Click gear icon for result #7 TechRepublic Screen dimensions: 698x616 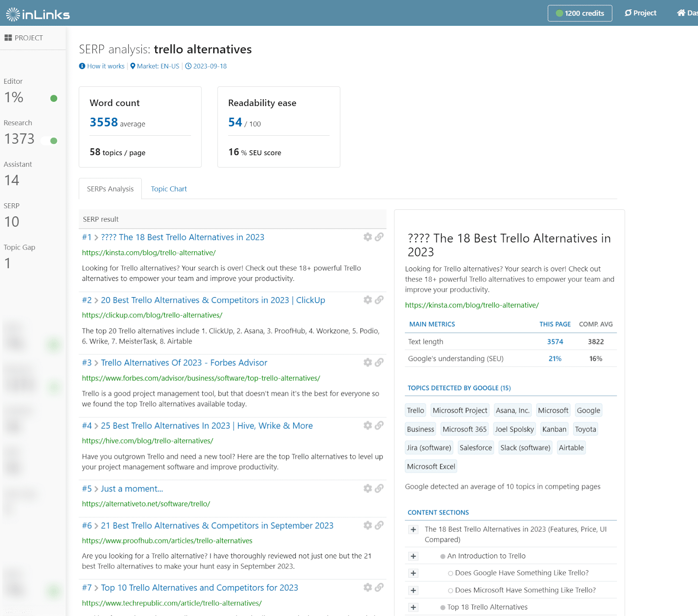pos(368,587)
